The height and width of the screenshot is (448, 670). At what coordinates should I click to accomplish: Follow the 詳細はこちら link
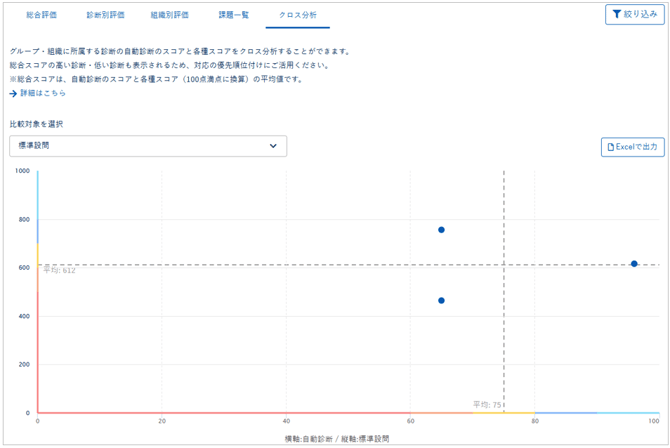pyautogui.click(x=42, y=93)
